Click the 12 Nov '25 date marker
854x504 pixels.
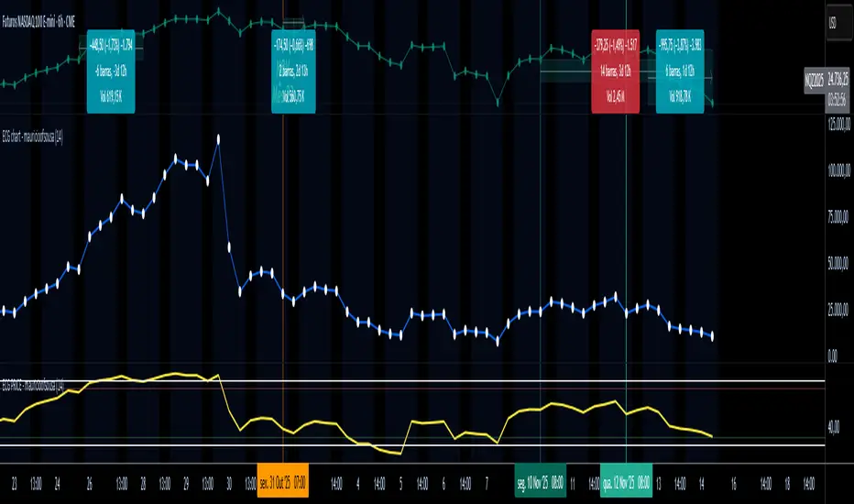click(x=627, y=480)
